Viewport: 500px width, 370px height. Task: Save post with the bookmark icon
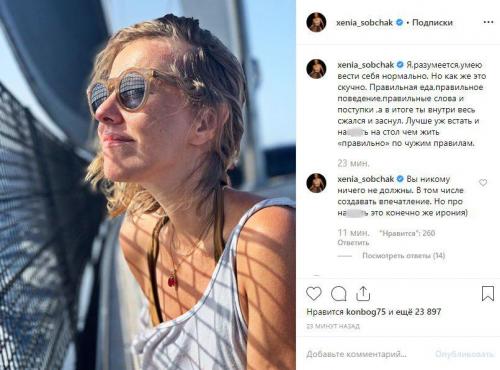click(488, 294)
